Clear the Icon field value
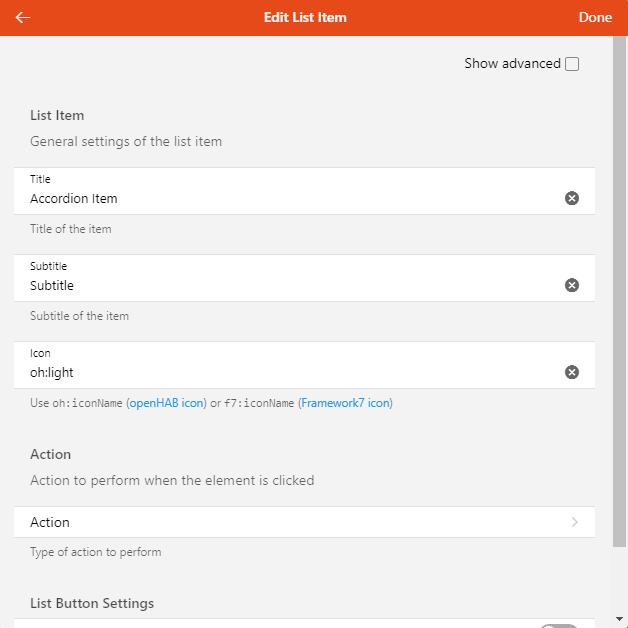 572,372
